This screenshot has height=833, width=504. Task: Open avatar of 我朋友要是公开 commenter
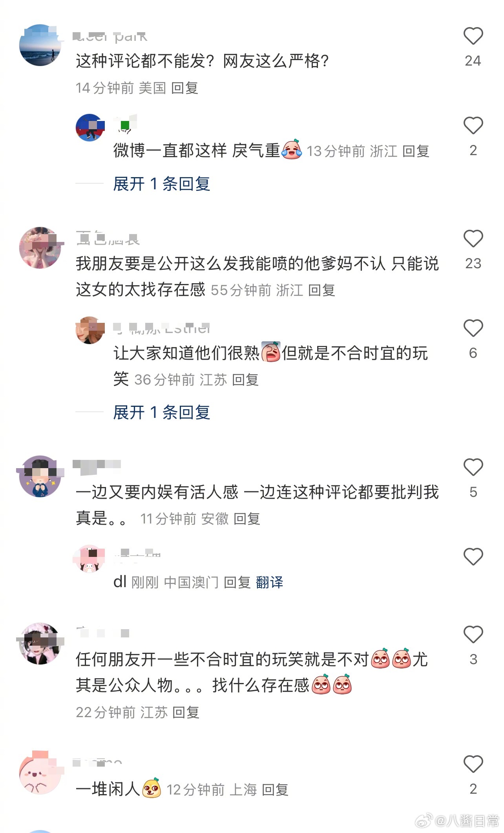coord(40,248)
